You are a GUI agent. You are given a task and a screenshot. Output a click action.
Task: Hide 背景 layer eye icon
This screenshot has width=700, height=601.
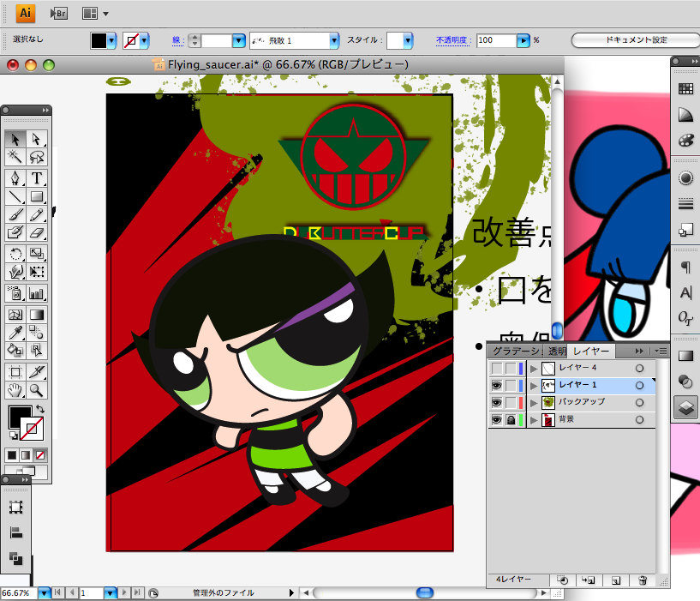pyautogui.click(x=496, y=419)
